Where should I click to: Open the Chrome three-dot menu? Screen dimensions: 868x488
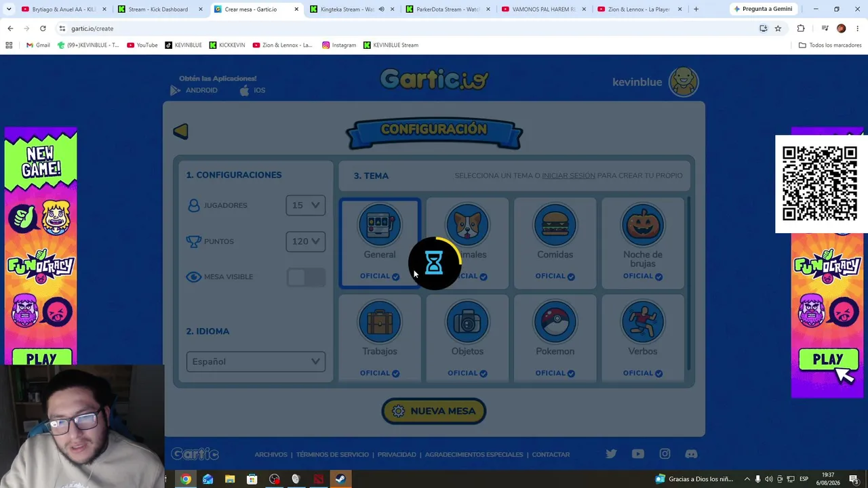[x=858, y=28]
